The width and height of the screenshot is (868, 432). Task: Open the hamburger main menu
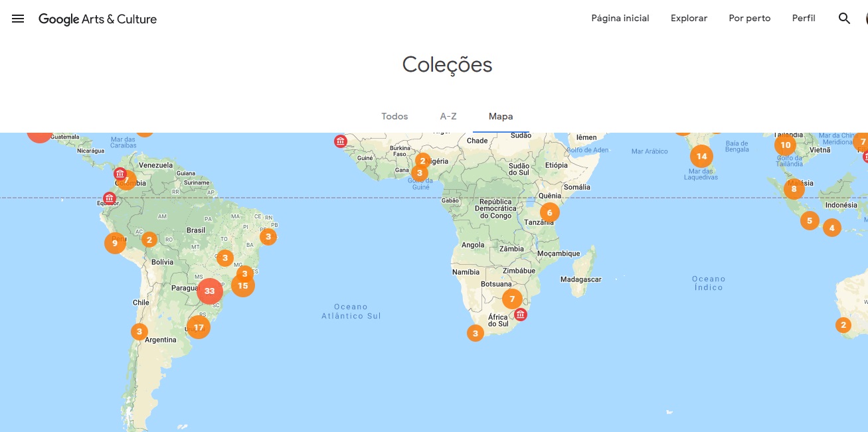(18, 19)
